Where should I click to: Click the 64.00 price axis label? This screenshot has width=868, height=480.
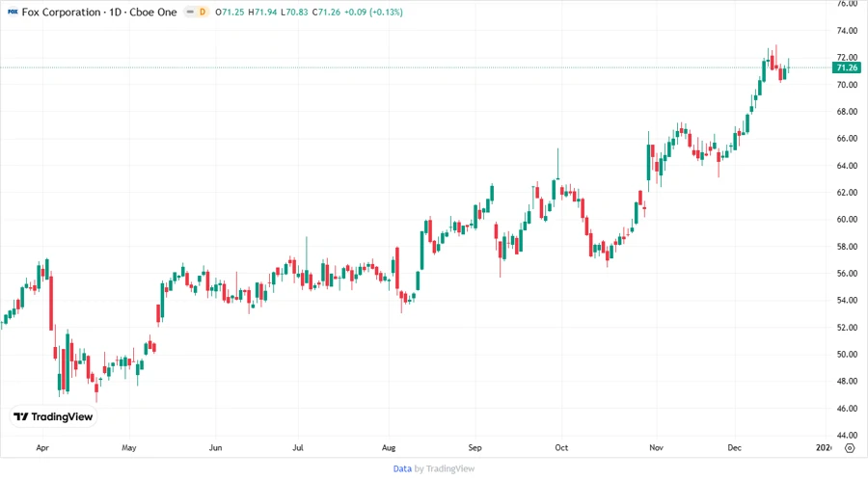(x=847, y=166)
